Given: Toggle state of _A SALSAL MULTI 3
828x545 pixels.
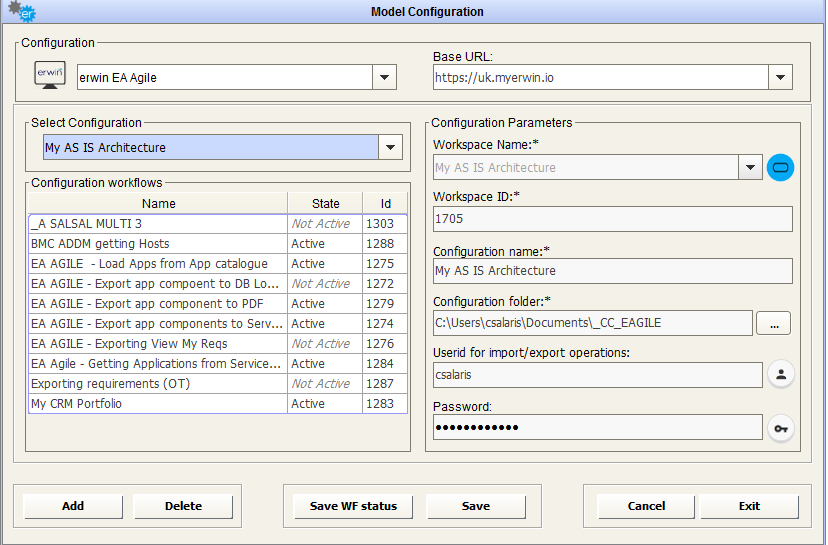Looking at the screenshot, I should [321, 224].
